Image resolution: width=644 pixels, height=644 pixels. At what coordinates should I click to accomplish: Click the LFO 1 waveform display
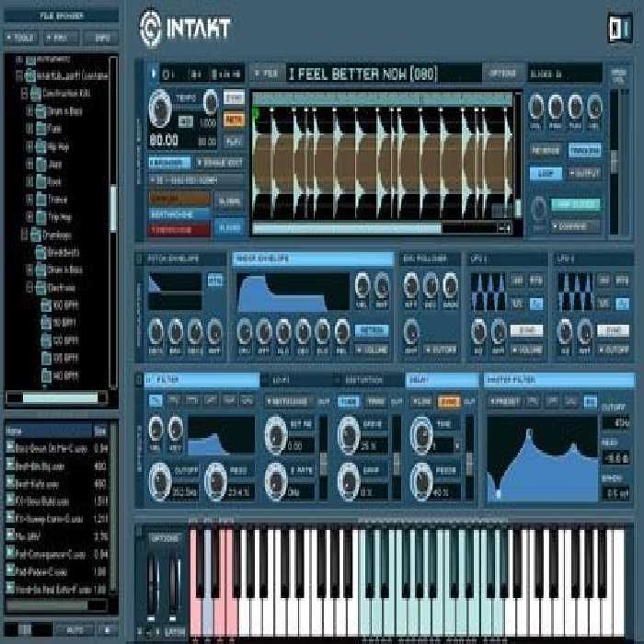pyautogui.click(x=489, y=292)
